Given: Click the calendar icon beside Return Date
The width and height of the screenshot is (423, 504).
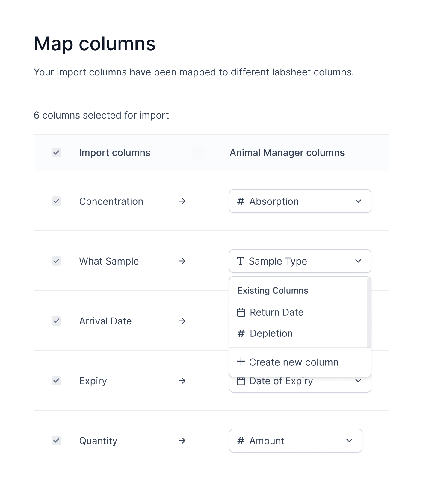Looking at the screenshot, I should coord(241,312).
